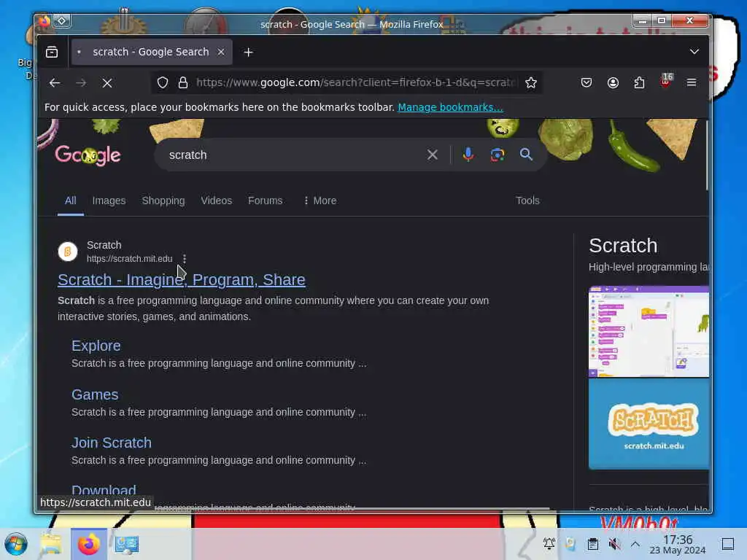Switch to Videos results tab

click(216, 201)
